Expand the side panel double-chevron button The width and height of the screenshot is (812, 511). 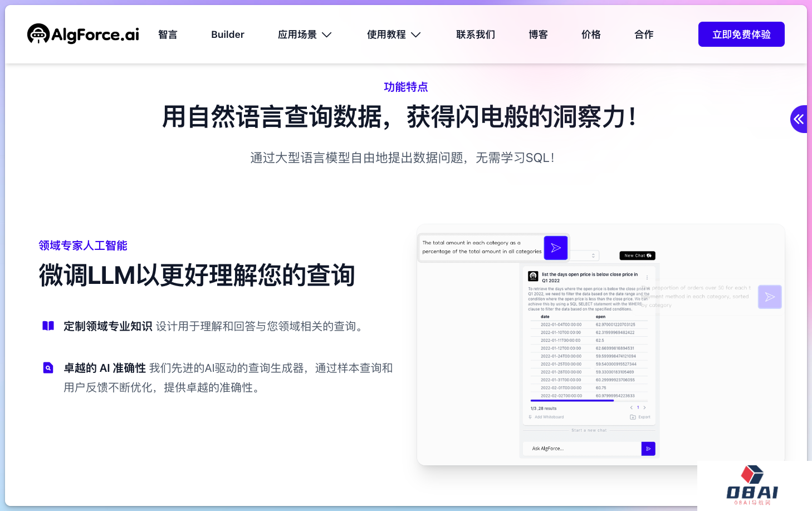click(x=799, y=119)
